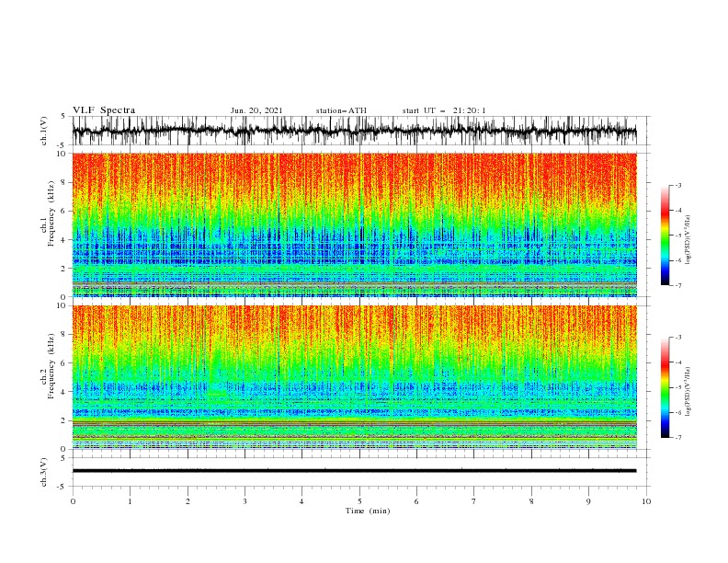Select the "start UT = 21:20:1" text
This screenshot has width=728, height=563.
point(444,110)
